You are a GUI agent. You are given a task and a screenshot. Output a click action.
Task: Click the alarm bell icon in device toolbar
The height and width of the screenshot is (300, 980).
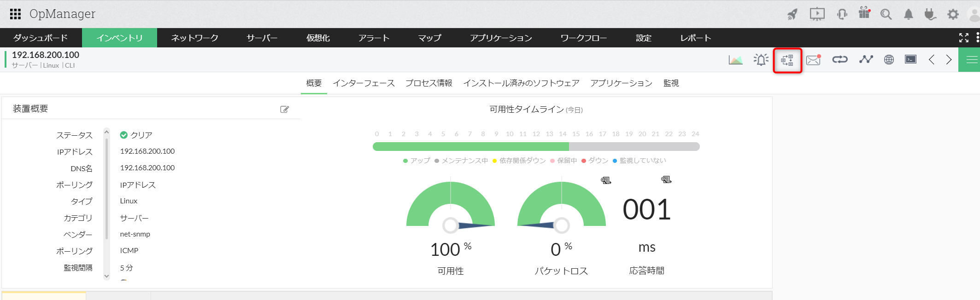761,60
